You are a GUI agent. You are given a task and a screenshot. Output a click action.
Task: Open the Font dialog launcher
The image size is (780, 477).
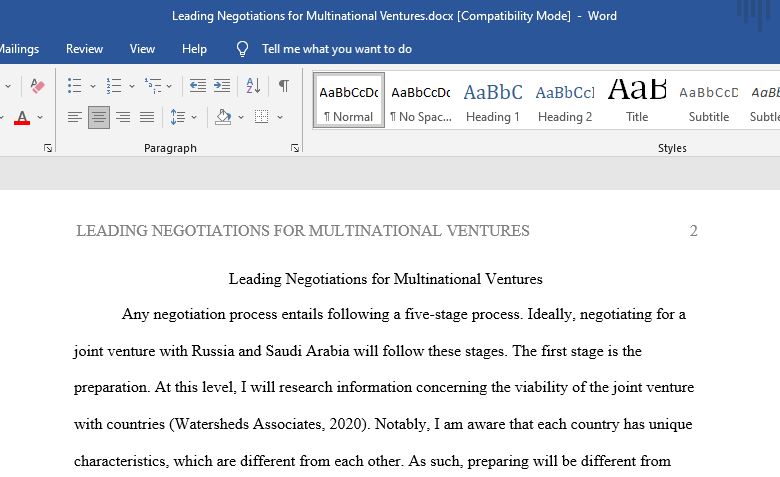pyautogui.click(x=48, y=148)
